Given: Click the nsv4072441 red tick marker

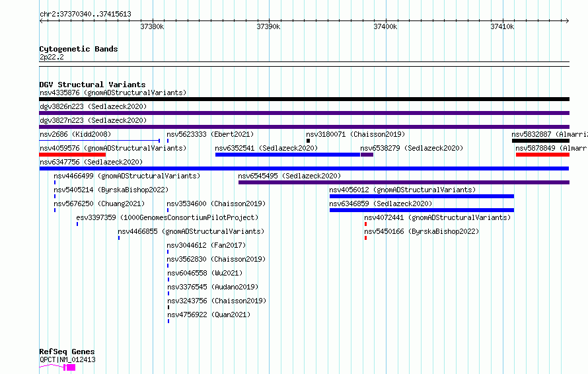Looking at the screenshot, I should click(x=365, y=224).
